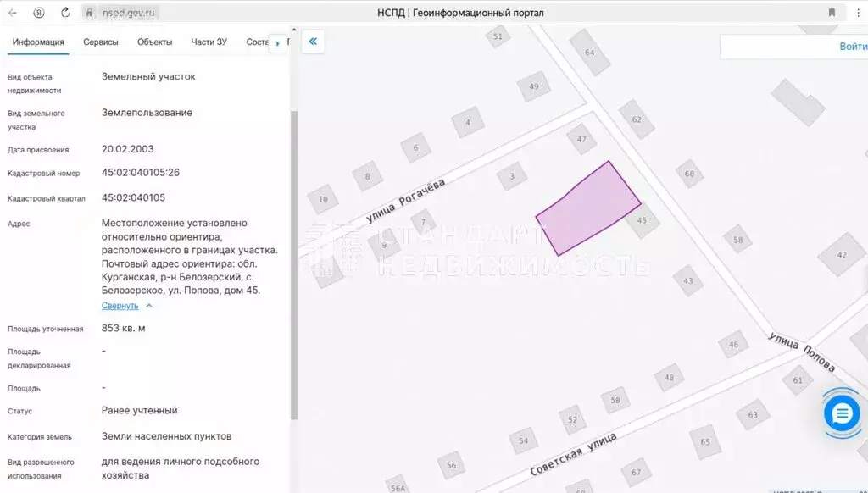Viewport: 868px width, 493px height.
Task: Select cadastral quarter value 45:02:040105
Action: (x=133, y=197)
